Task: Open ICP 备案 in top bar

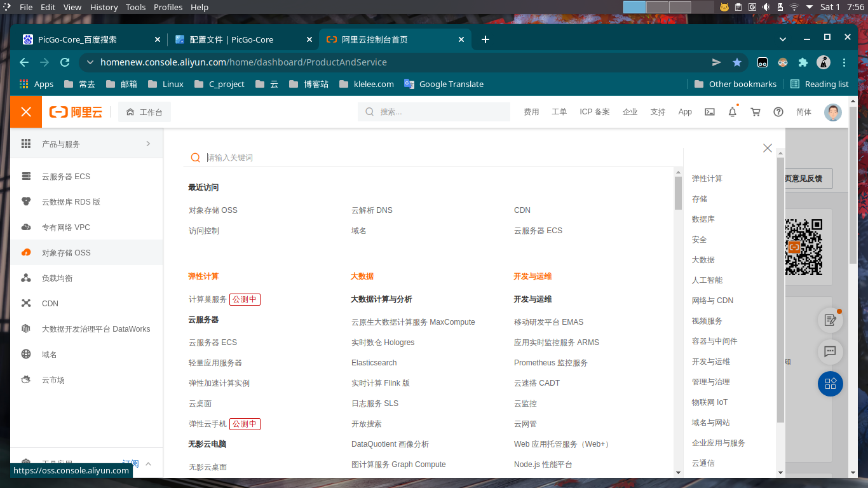Action: pos(595,112)
